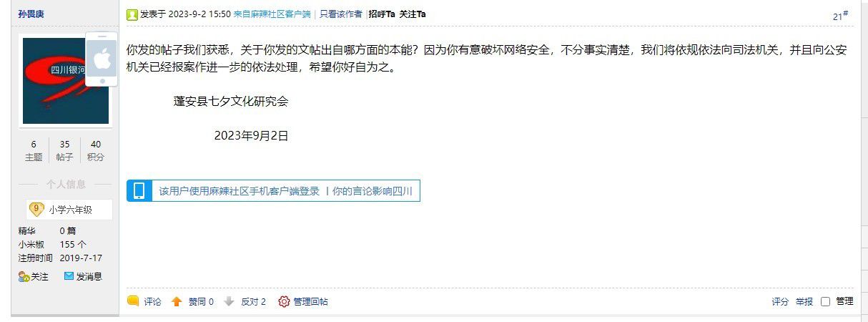Click 只看该作者 link

(340, 14)
